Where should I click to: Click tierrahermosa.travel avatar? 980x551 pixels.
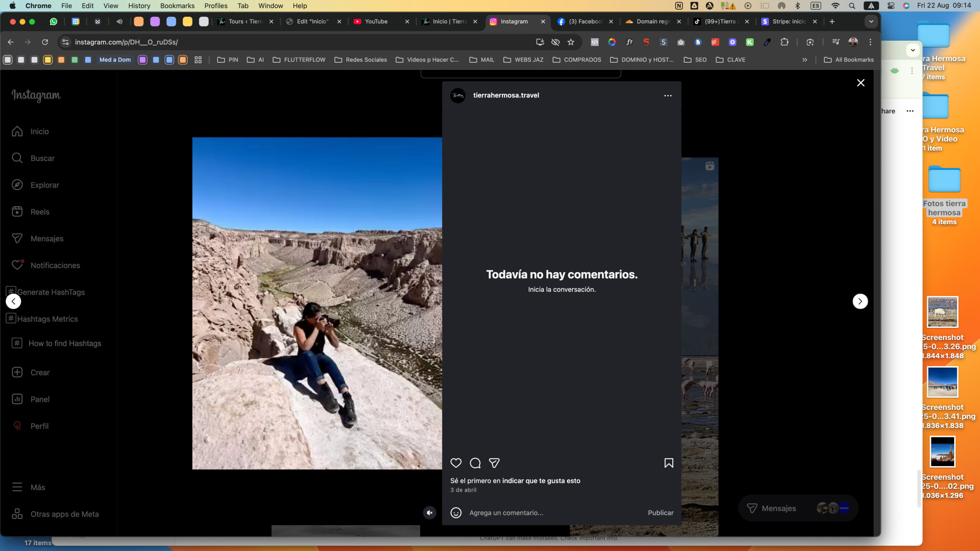[458, 96]
